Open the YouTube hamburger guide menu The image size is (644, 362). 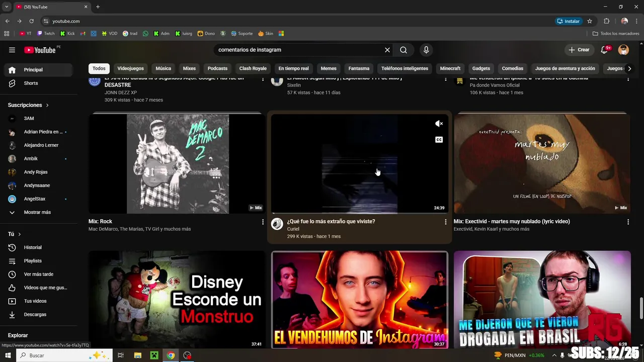point(12,50)
